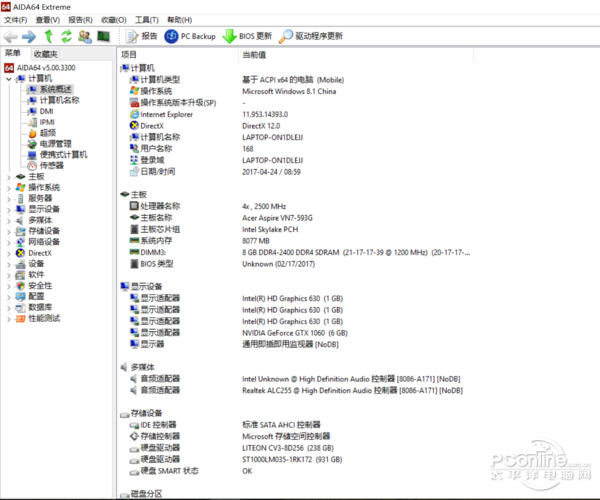Select AIDA64 v5.00.3300 root node
Viewport: 600px width, 500px height.
46,68
